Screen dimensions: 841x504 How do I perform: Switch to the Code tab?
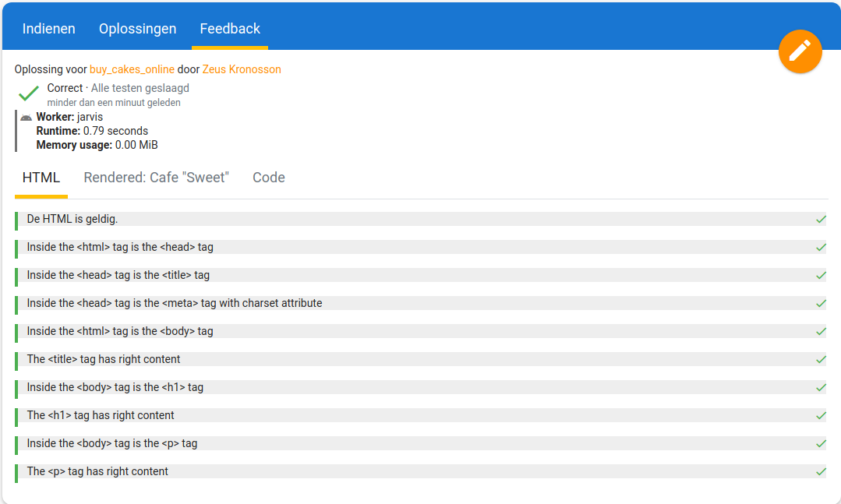point(268,178)
